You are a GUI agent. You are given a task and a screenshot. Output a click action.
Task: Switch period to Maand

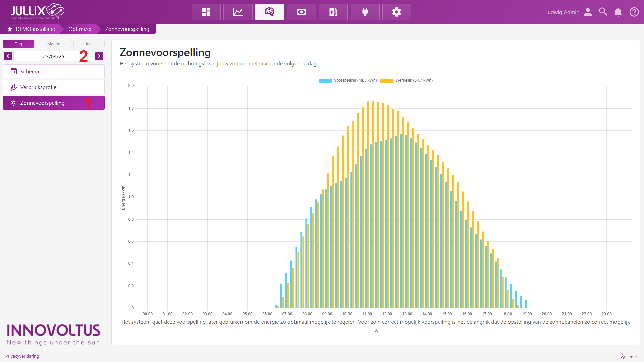54,44
